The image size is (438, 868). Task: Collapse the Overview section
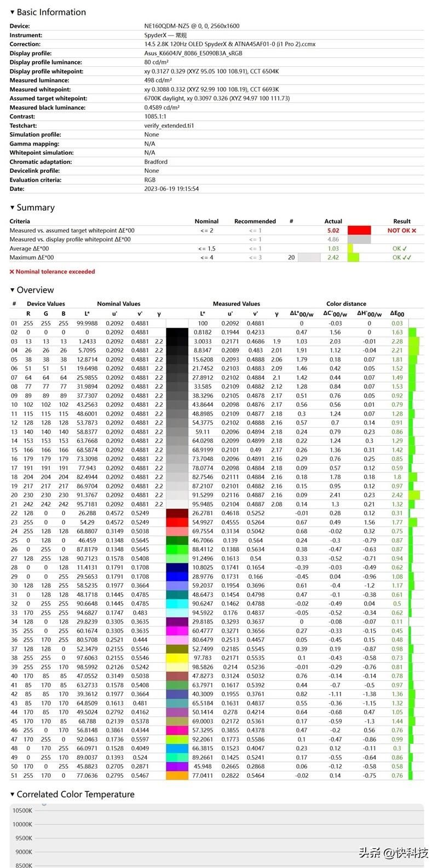12,290
